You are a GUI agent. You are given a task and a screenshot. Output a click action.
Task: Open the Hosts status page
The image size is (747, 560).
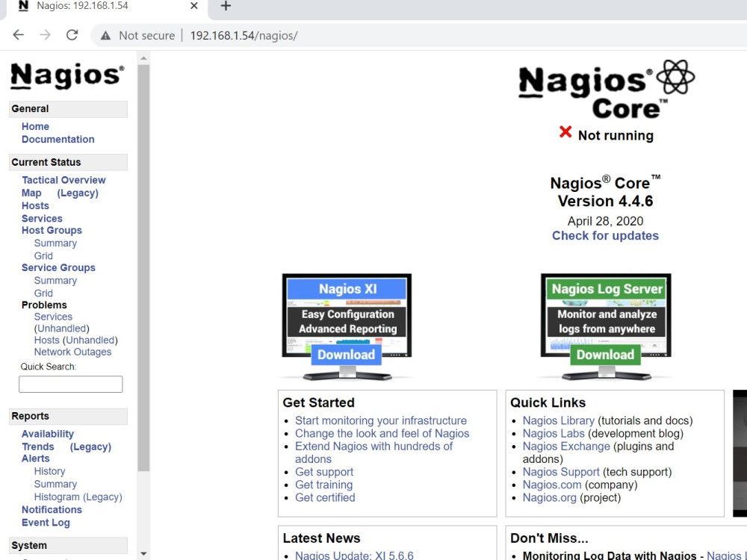click(x=35, y=206)
